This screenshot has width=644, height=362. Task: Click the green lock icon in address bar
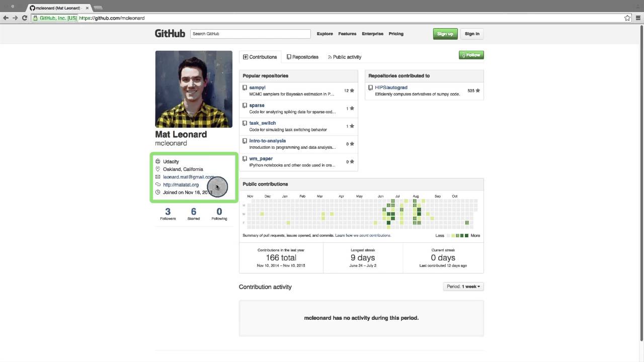(36, 18)
